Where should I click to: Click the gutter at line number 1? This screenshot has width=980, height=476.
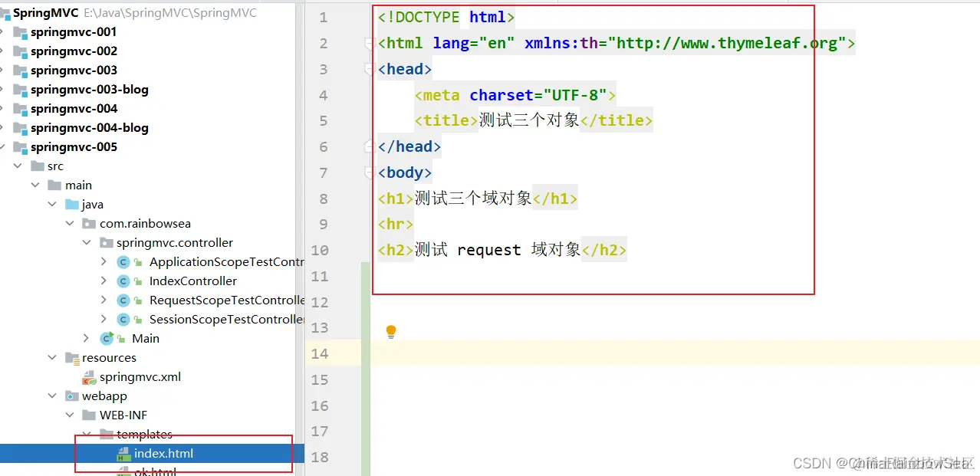(x=324, y=18)
